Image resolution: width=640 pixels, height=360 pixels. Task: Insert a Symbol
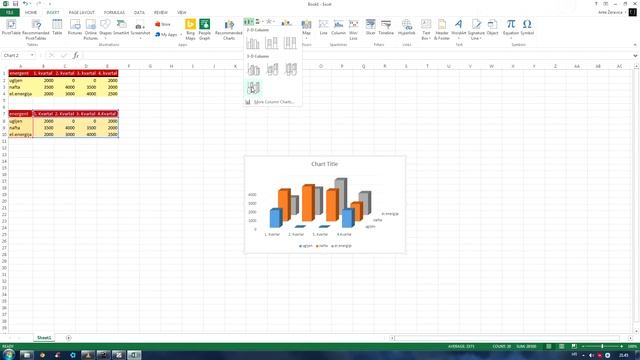[527, 27]
